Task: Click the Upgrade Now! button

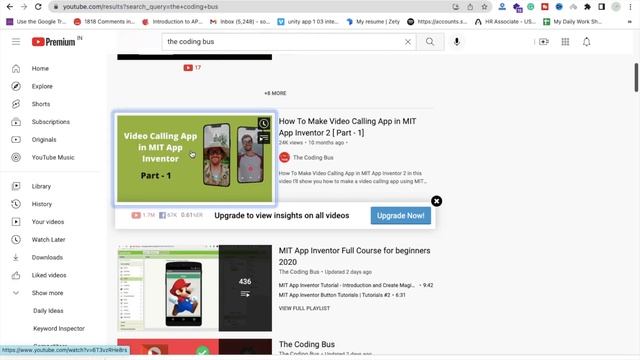Action: (400, 216)
